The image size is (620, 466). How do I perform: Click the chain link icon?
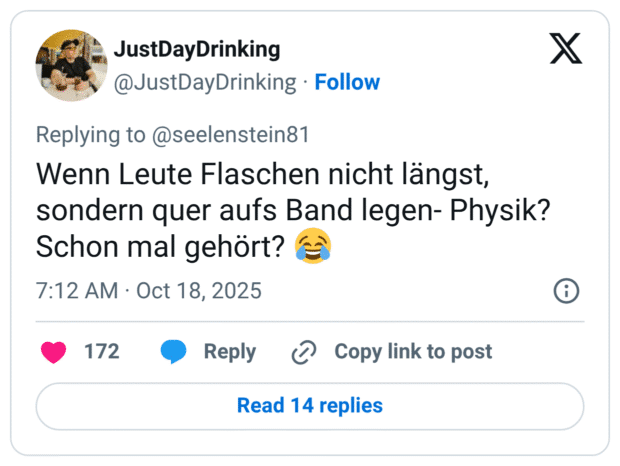coord(304,352)
